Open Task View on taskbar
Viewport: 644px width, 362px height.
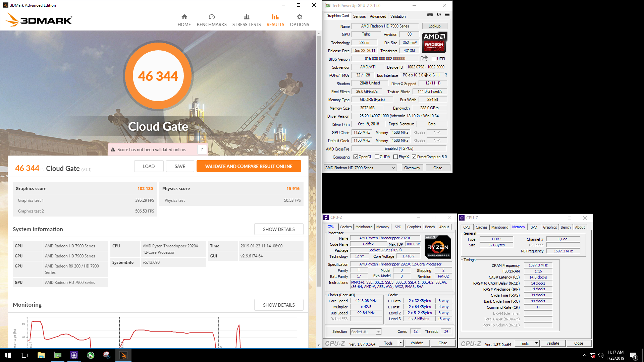(24, 355)
